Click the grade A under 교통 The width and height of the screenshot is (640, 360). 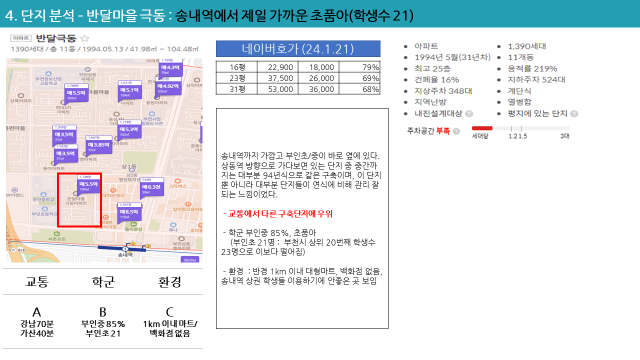pos(37,312)
